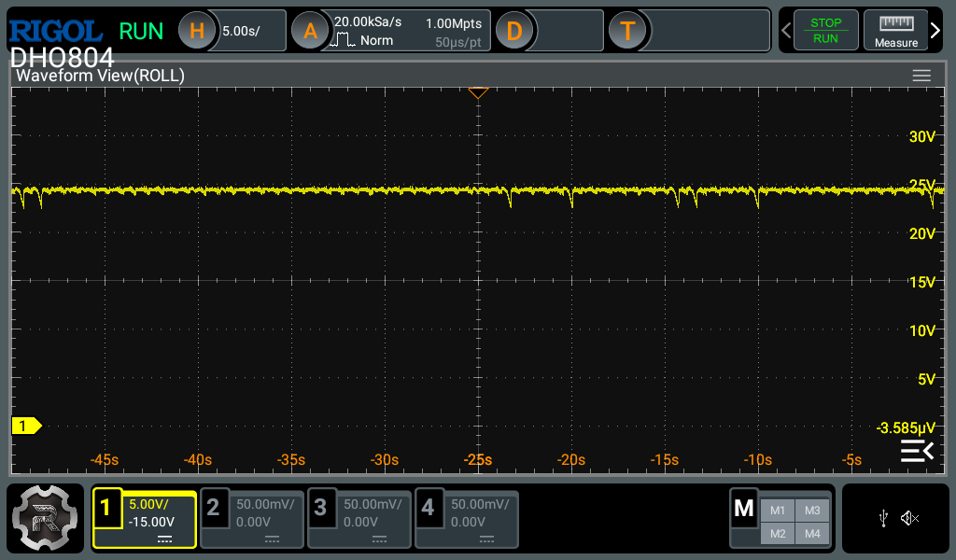Adjust channel 1 5.00V/ vertical scale

click(x=148, y=505)
